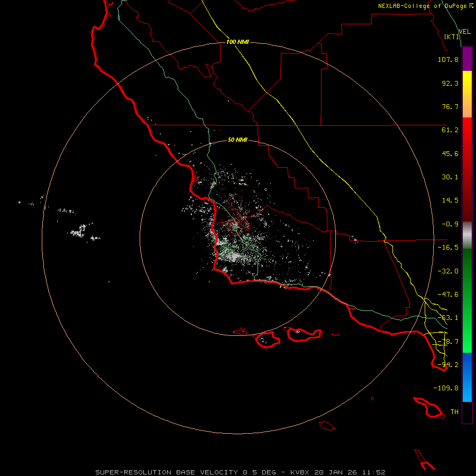
Task: Click the 76.7 velocity scale label
Action: click(450, 106)
